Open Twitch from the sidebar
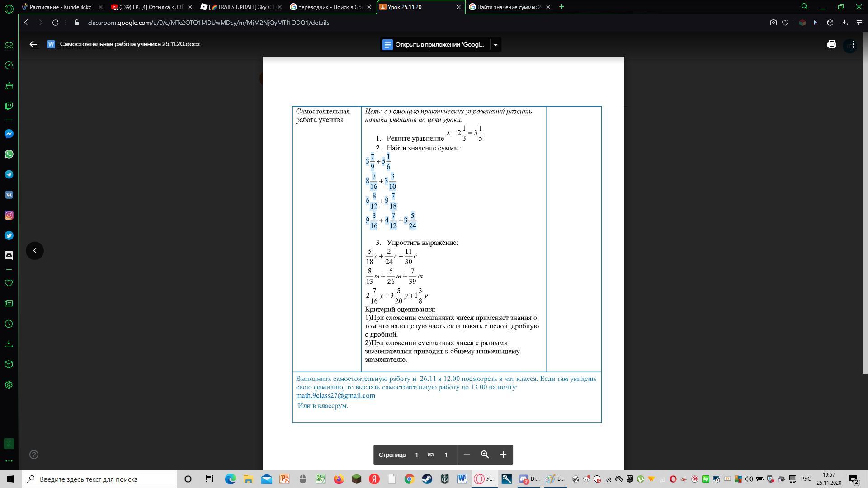Screen dimensions: 868x488 (x=9, y=106)
